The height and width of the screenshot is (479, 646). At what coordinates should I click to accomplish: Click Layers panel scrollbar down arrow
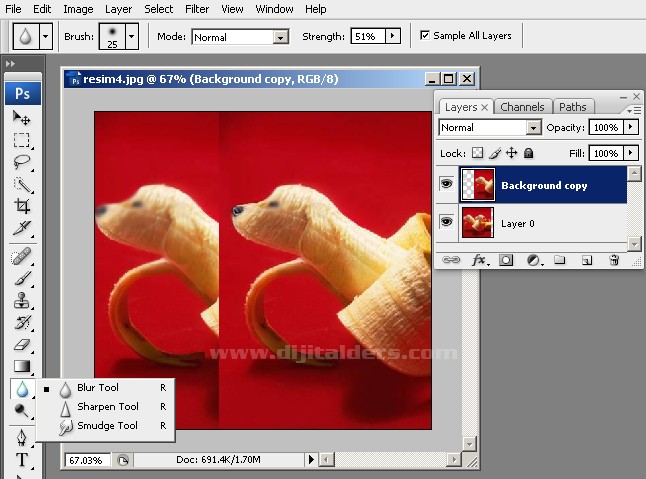(634, 244)
